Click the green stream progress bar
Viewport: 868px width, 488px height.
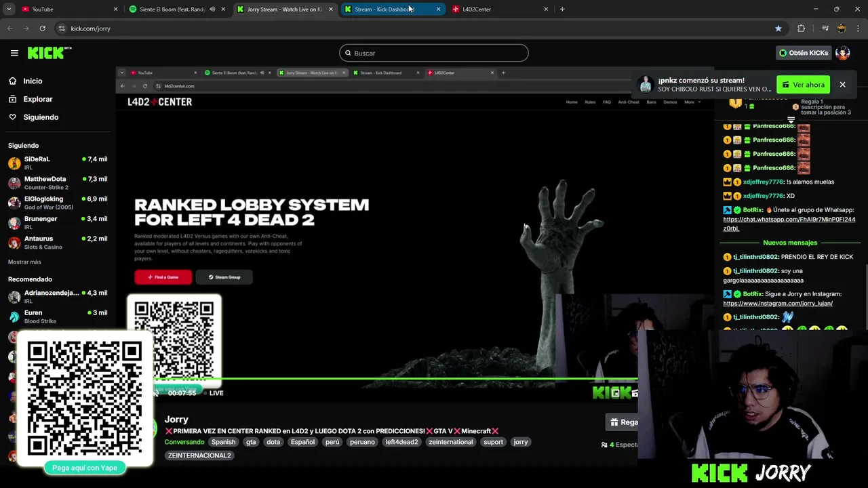point(395,380)
